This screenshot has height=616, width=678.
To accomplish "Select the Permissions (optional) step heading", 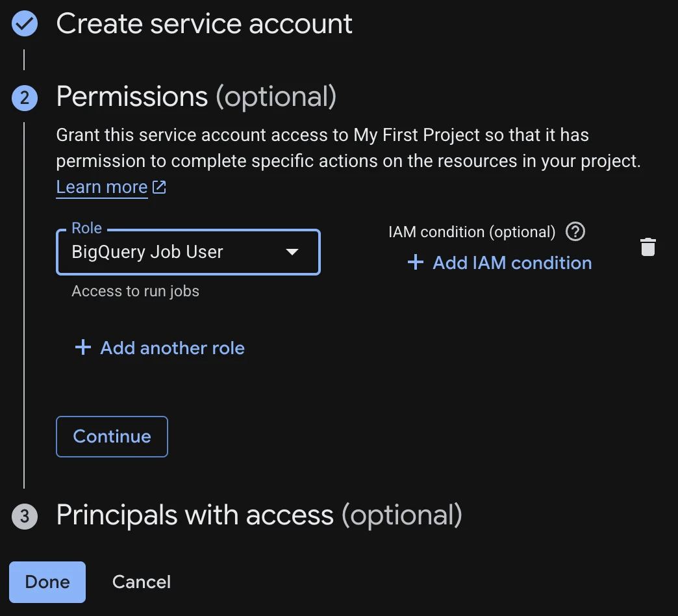I will click(196, 96).
